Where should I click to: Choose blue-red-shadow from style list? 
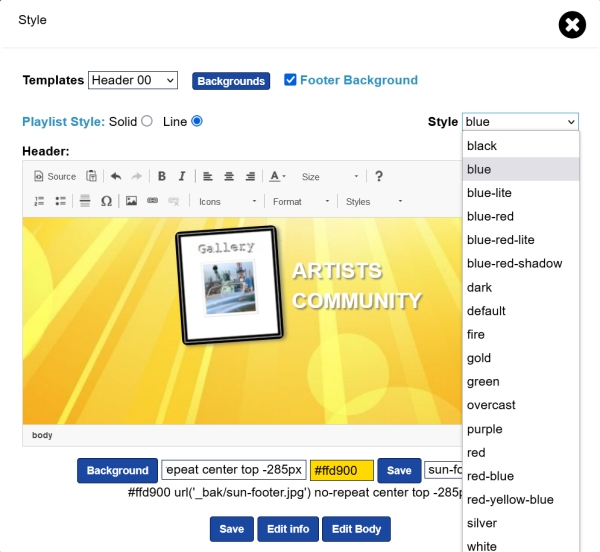514,264
